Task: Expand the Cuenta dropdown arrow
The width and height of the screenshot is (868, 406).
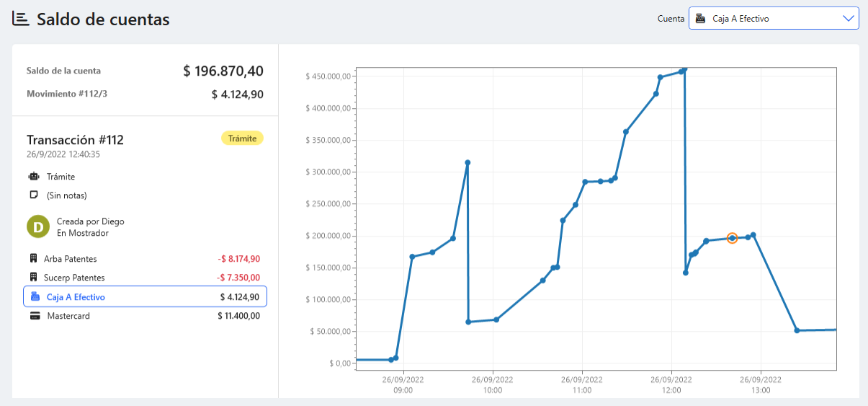Action: [848, 19]
